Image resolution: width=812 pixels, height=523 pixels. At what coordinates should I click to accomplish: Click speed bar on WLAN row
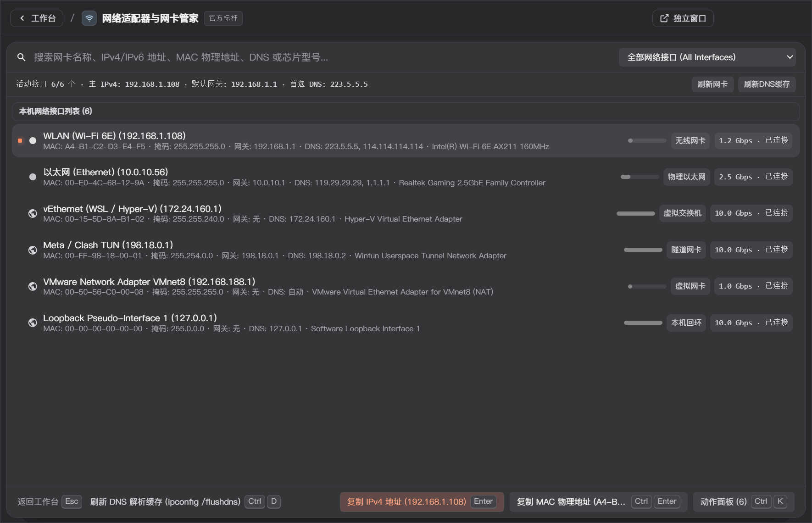647,140
